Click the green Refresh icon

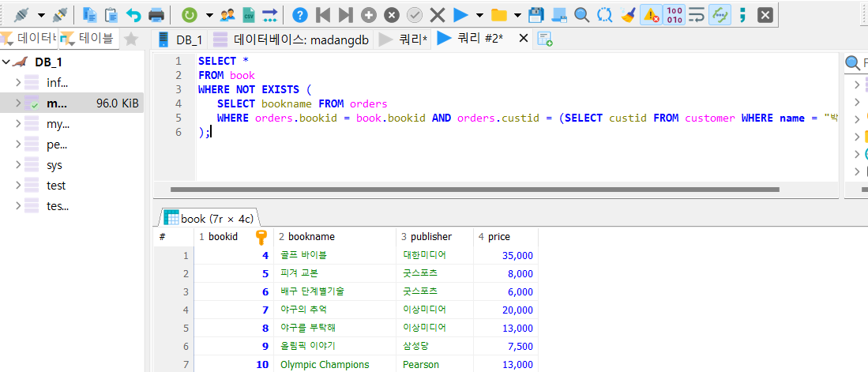pos(190,15)
